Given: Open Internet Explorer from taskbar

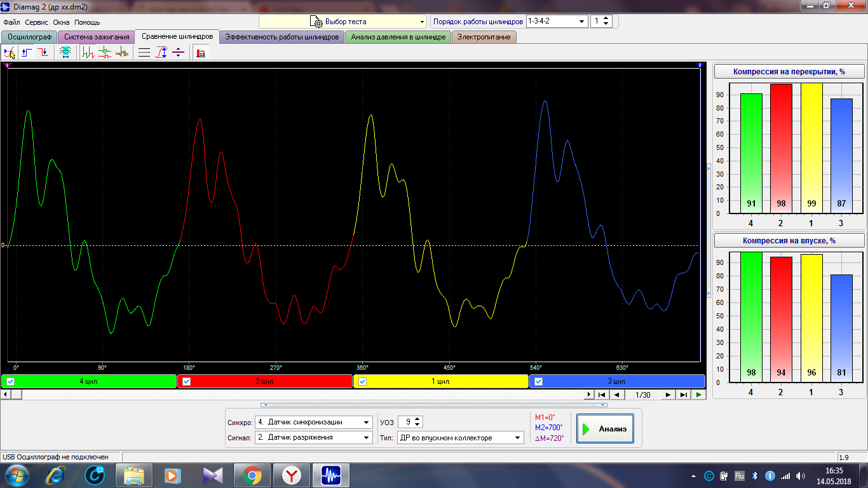Looking at the screenshot, I should pos(56,475).
